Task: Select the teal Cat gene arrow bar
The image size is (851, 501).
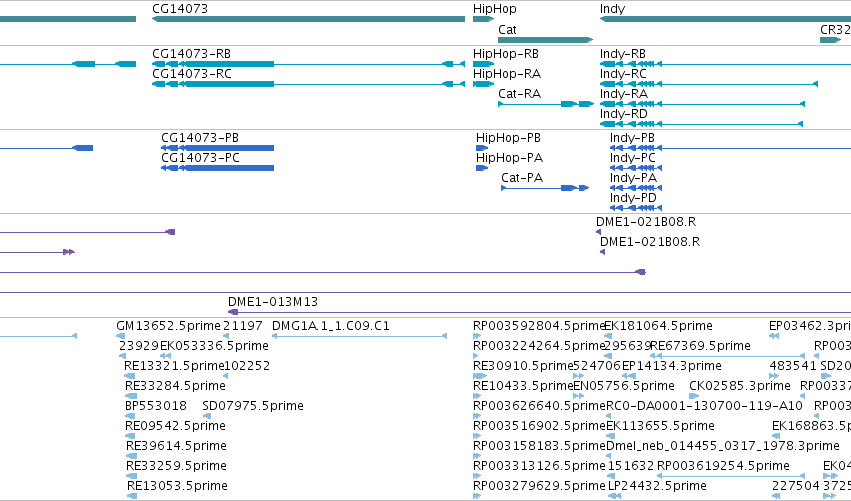Action: tap(545, 40)
